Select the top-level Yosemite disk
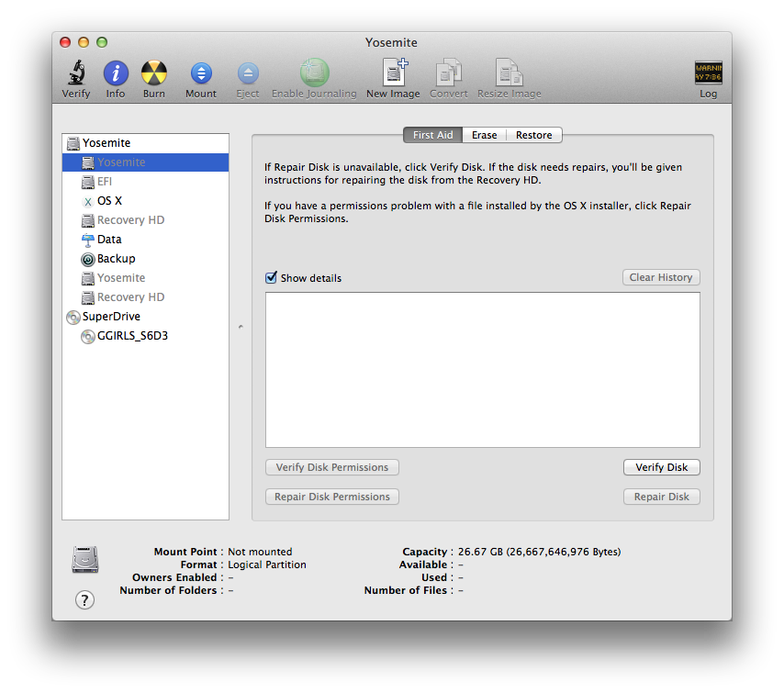Viewport: 784px width, 693px height. (145, 143)
